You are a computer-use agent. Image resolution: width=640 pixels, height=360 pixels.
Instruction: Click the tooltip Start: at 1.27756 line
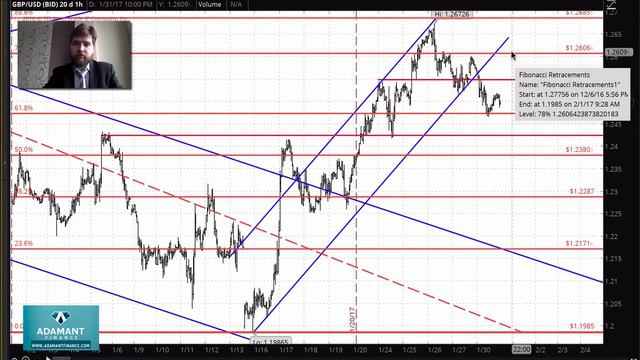573,94
